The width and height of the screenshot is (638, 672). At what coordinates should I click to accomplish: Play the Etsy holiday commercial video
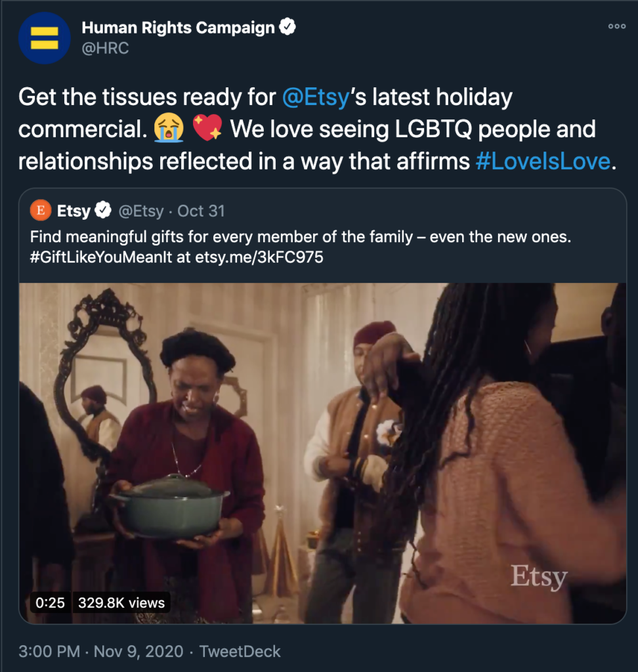pos(322,453)
